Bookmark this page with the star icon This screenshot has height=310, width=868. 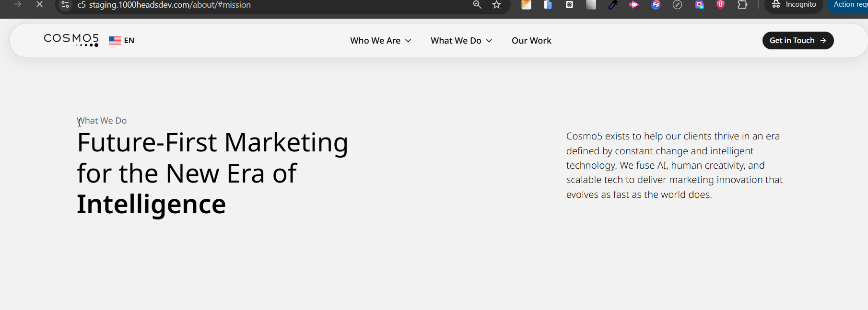(x=496, y=5)
